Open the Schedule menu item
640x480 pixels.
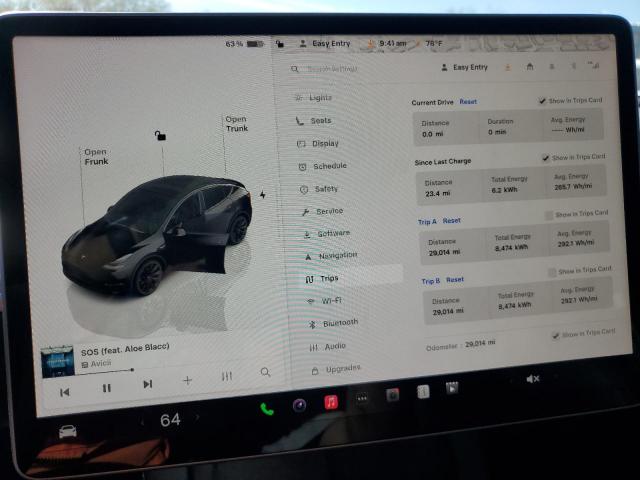point(323,166)
